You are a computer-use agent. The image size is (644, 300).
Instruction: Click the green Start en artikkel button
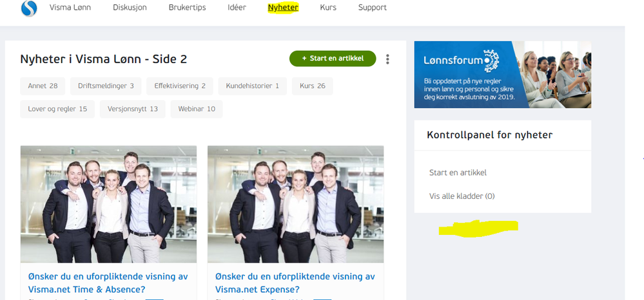pos(333,59)
